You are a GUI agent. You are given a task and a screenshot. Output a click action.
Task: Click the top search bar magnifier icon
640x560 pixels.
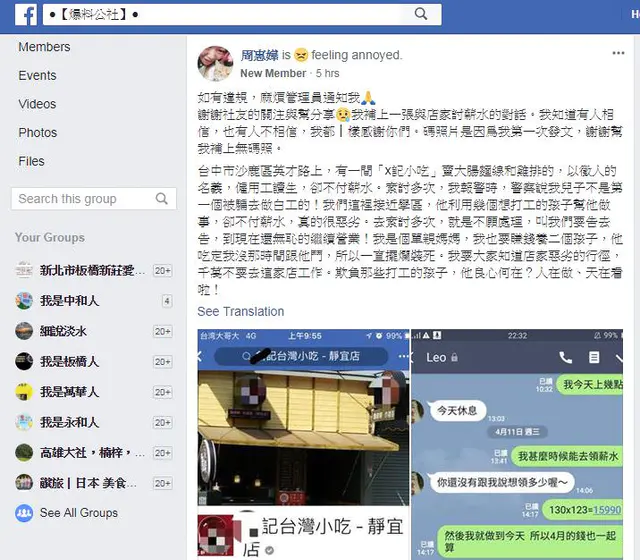[421, 14]
